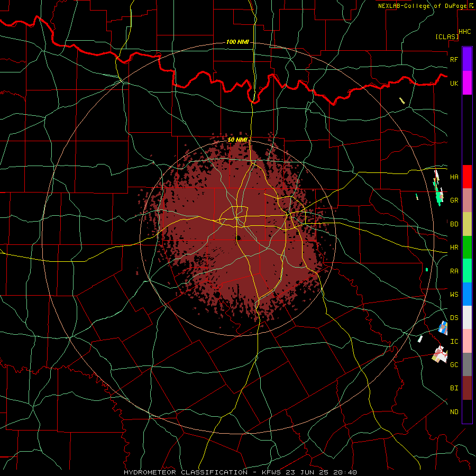Click the mint-green RA legend color swatch
476x476 pixels.
point(467,270)
